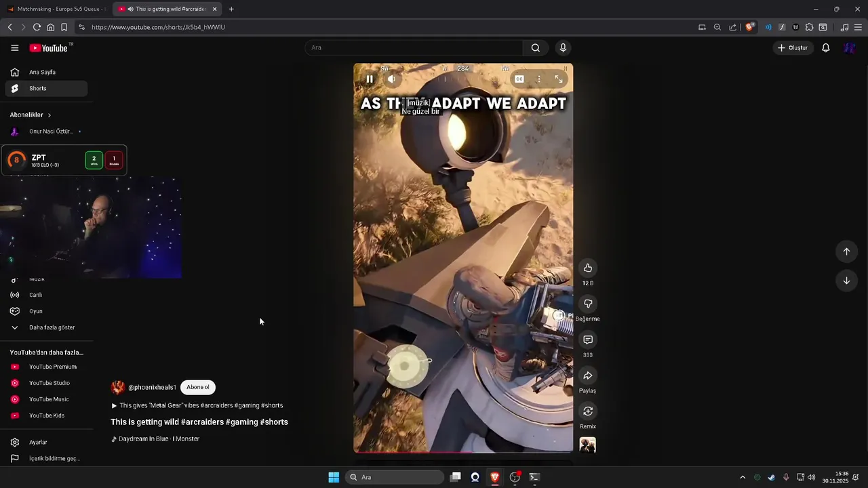Reload the YouTube page
The image size is (868, 488).
(x=37, y=27)
